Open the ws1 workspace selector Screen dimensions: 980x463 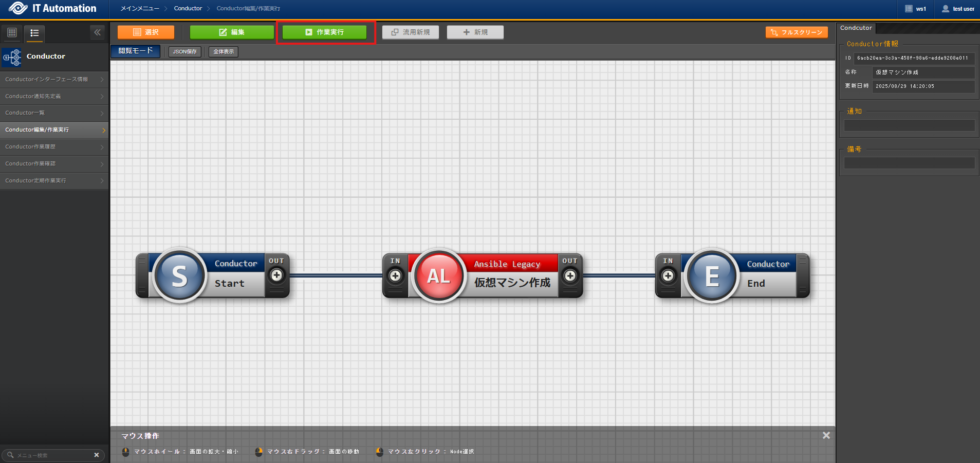coord(916,9)
